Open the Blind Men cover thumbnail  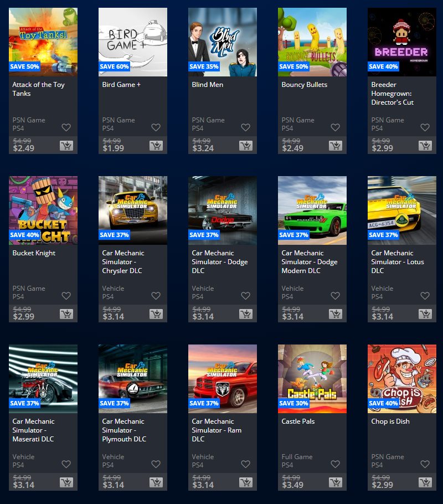(223, 42)
